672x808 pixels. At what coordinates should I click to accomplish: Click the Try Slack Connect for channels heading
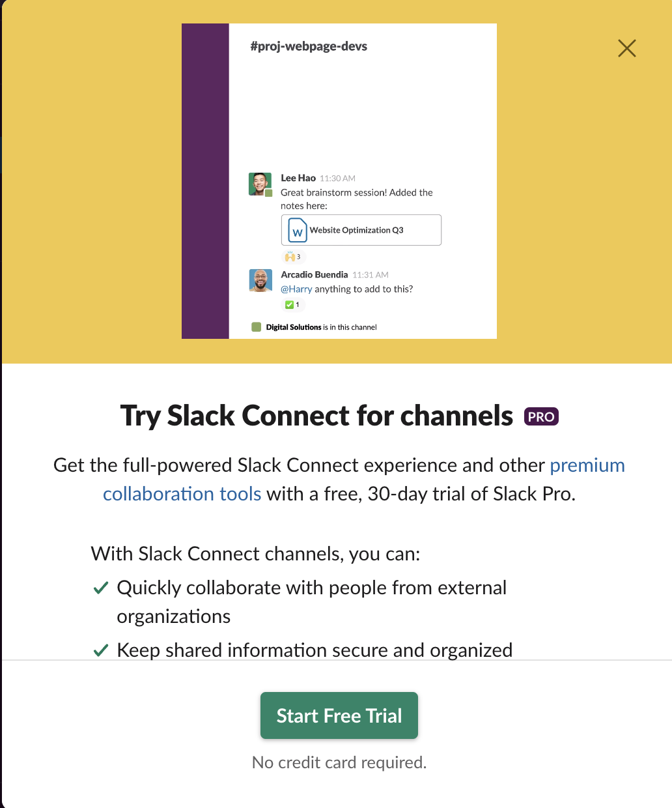pos(317,416)
